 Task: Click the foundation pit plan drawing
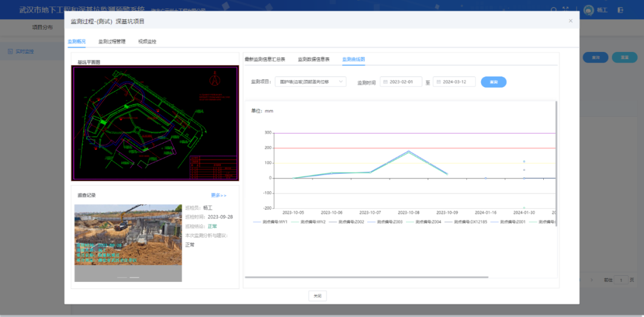click(154, 123)
